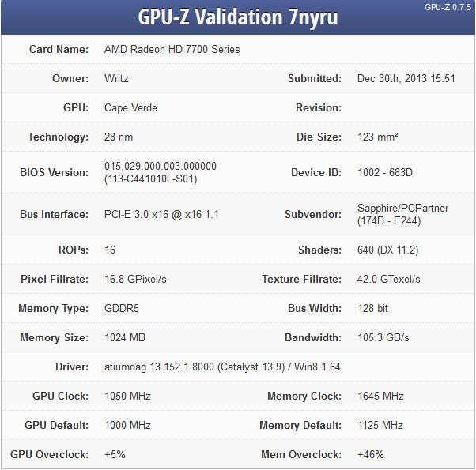Click the subvendor ID '(174B - E244)'
The image size is (476, 470).
(389, 220)
